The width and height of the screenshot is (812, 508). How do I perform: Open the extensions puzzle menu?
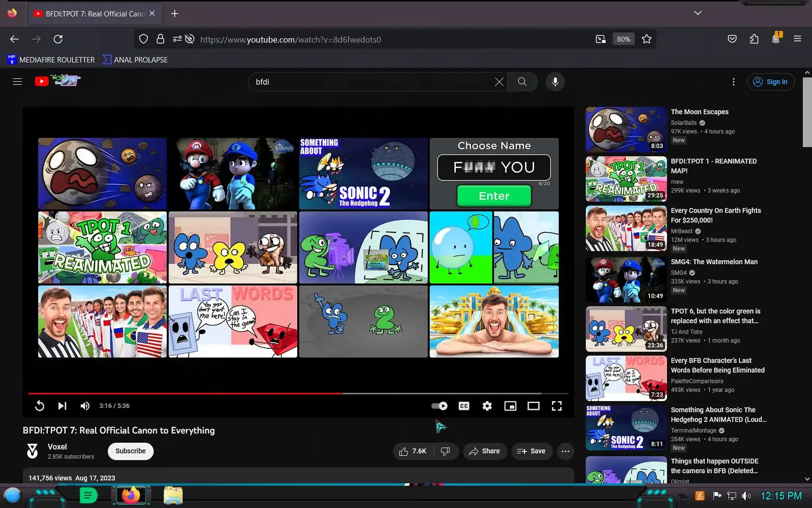click(x=754, y=39)
